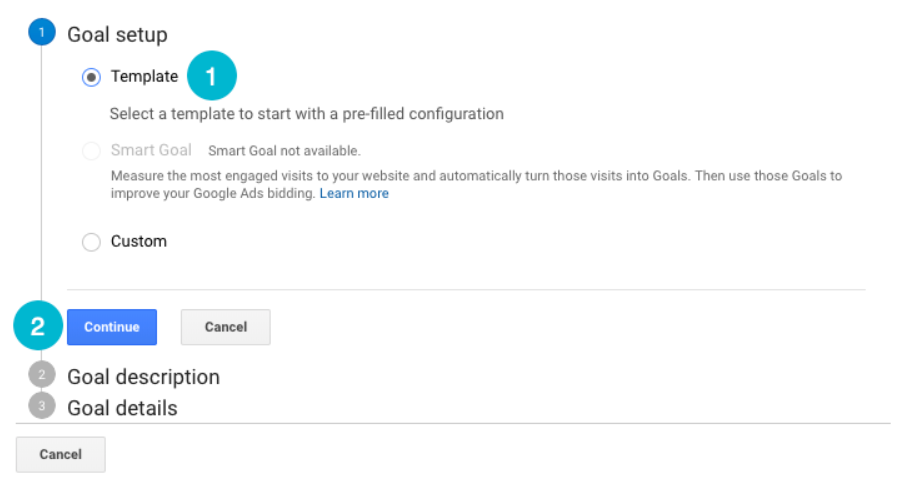Viewport: 906px width, 485px height.
Task: Click the Cancel button beside Continue
Action: 225,327
